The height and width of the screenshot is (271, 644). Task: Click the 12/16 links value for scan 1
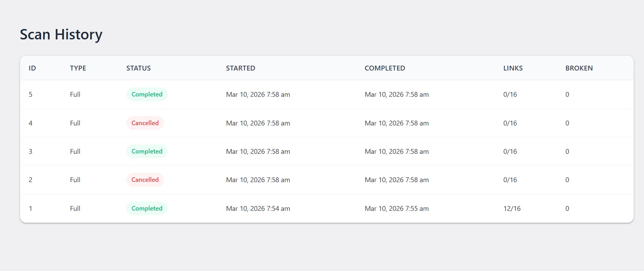[x=511, y=208]
